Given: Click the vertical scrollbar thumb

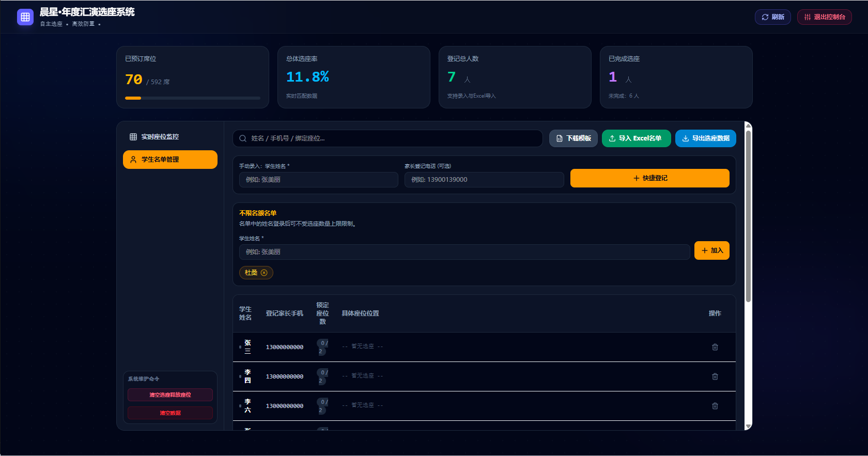Looking at the screenshot, I should [x=748, y=217].
